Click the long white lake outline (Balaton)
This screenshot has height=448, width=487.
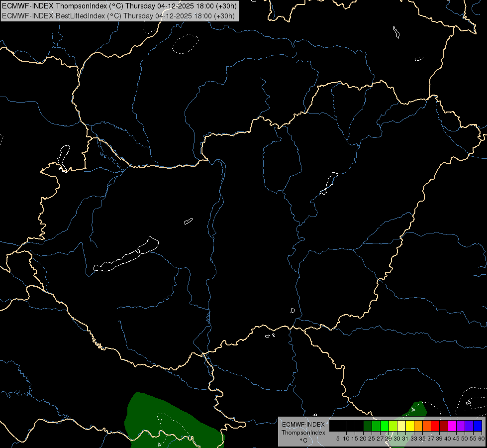(x=126, y=254)
